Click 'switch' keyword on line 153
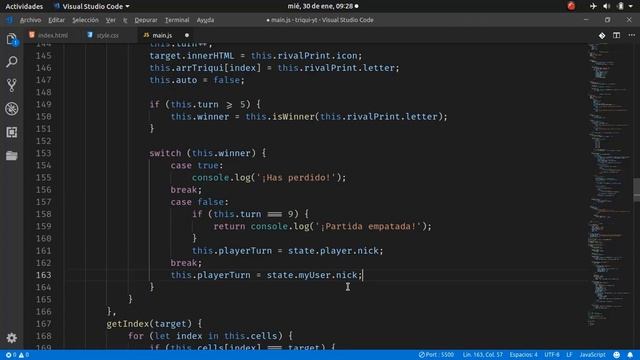The width and height of the screenshot is (640, 360). (165, 153)
